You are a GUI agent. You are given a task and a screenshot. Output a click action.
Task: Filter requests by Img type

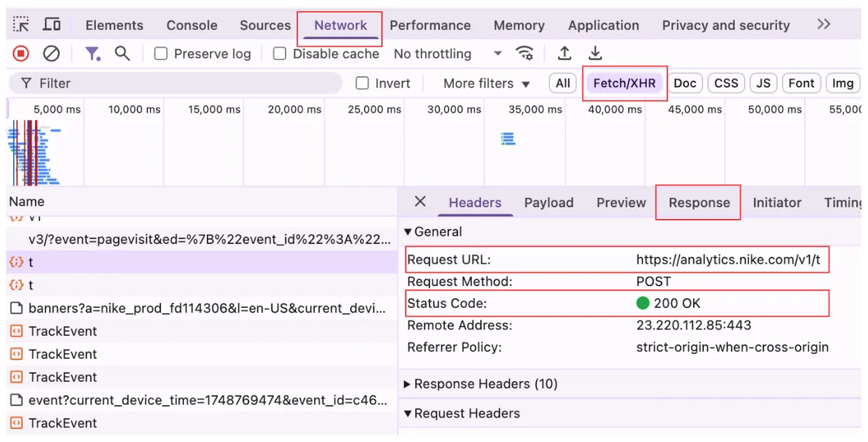[843, 83]
